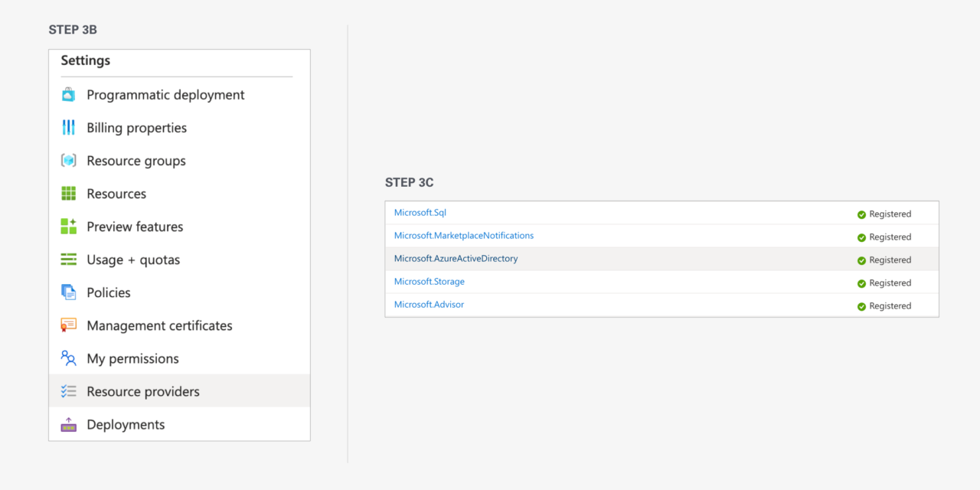Viewport: 980px width, 490px height.
Task: Click the green Resources grid icon
Action: coord(69,194)
